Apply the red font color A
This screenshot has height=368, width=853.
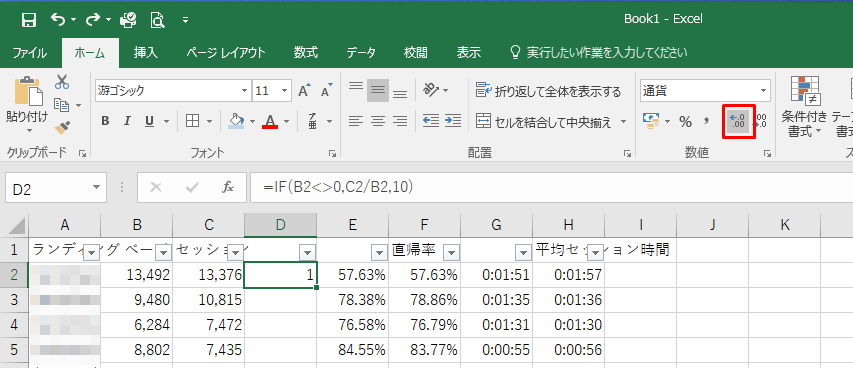point(270,121)
